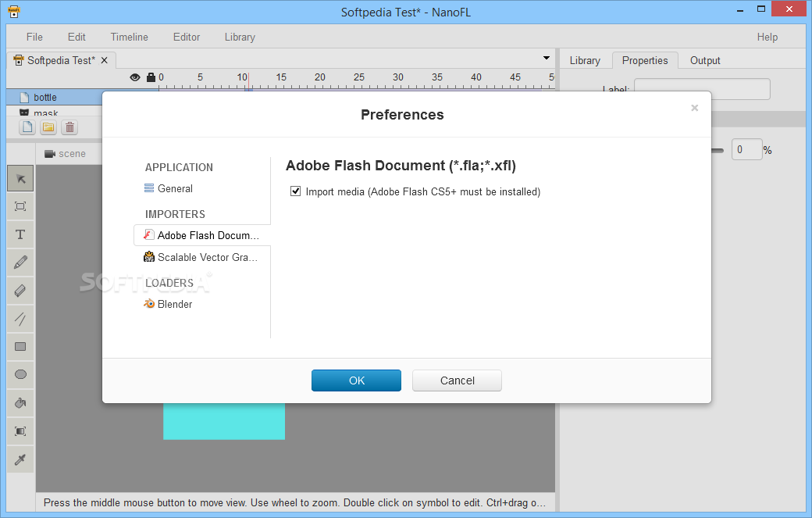Open the Help menu
Image resolution: width=812 pixels, height=518 pixels.
pyautogui.click(x=767, y=37)
